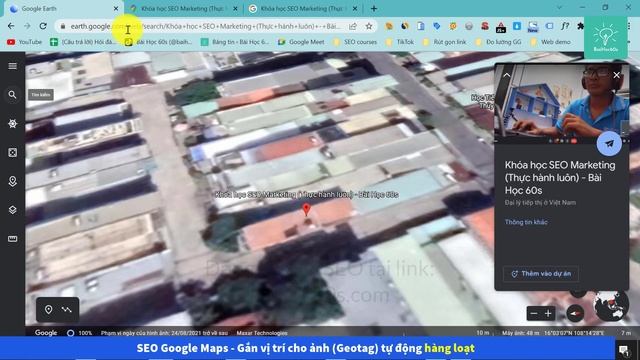
Task: Open the Đo lường GG bookmark folder
Action: click(x=498, y=42)
